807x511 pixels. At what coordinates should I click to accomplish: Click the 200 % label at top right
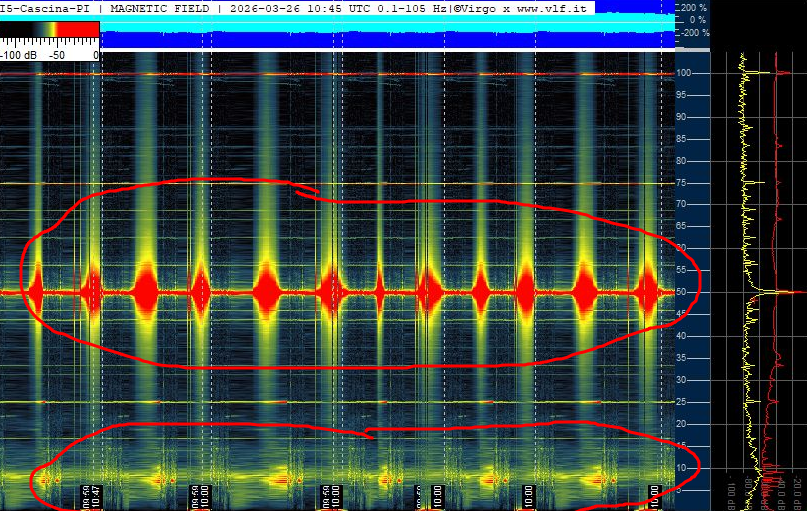click(694, 7)
